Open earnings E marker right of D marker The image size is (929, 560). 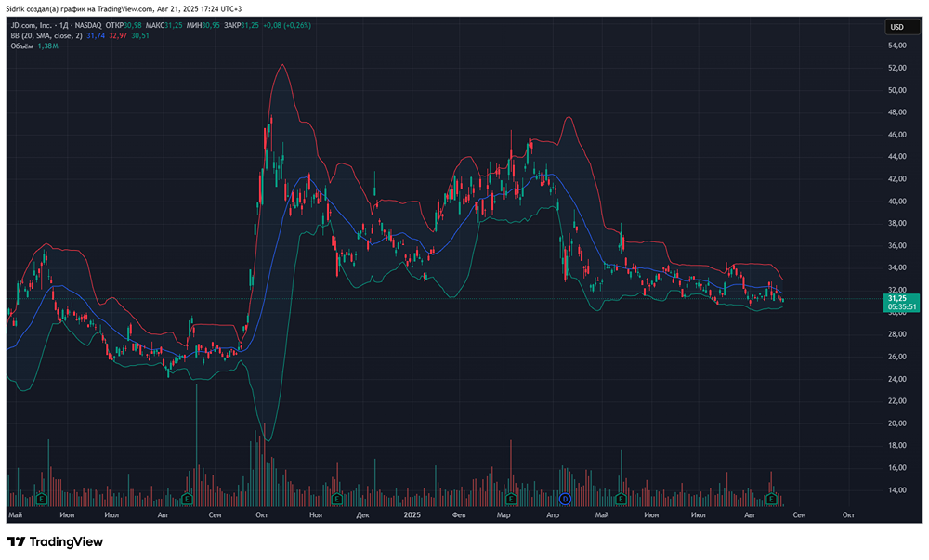point(622,500)
